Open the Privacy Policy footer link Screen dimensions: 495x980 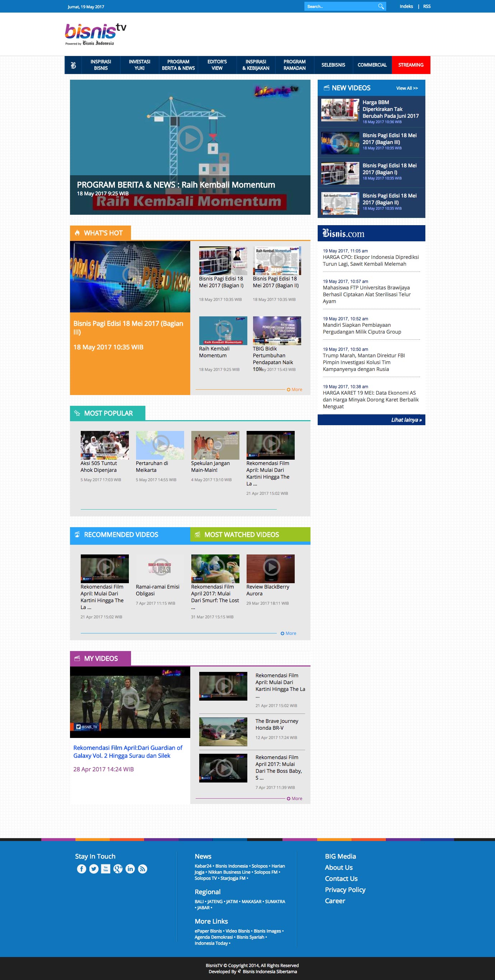(x=345, y=890)
